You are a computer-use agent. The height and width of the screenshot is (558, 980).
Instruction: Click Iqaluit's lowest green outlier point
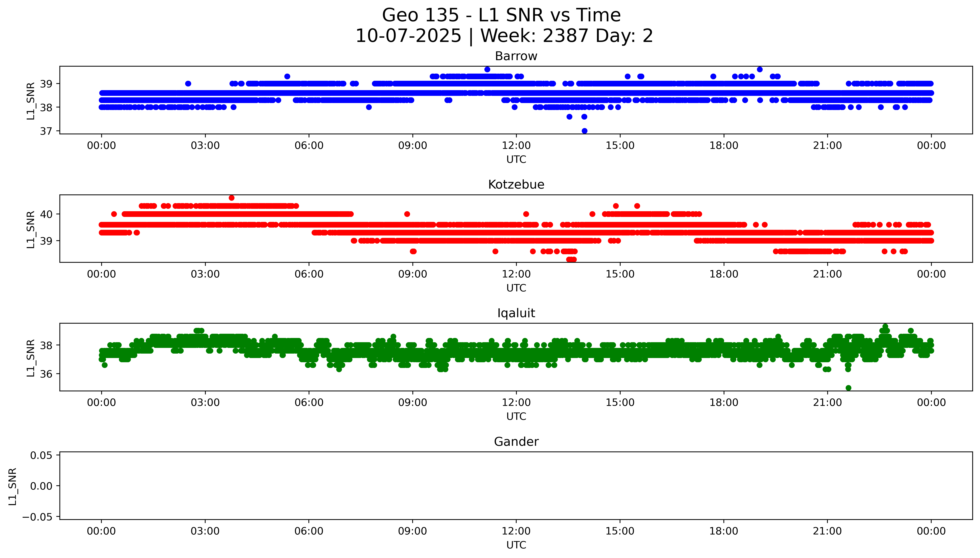849,388
